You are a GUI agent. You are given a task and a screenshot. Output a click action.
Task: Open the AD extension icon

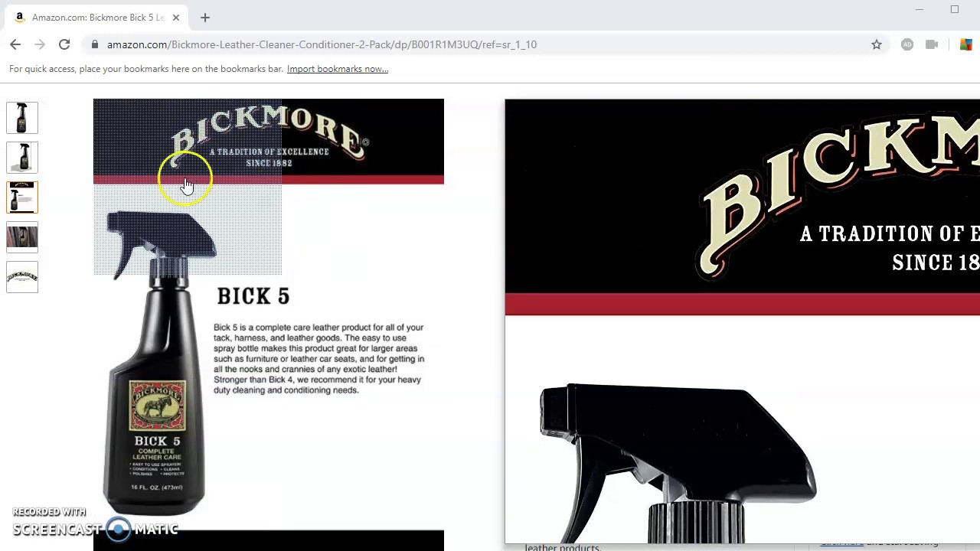(x=907, y=44)
